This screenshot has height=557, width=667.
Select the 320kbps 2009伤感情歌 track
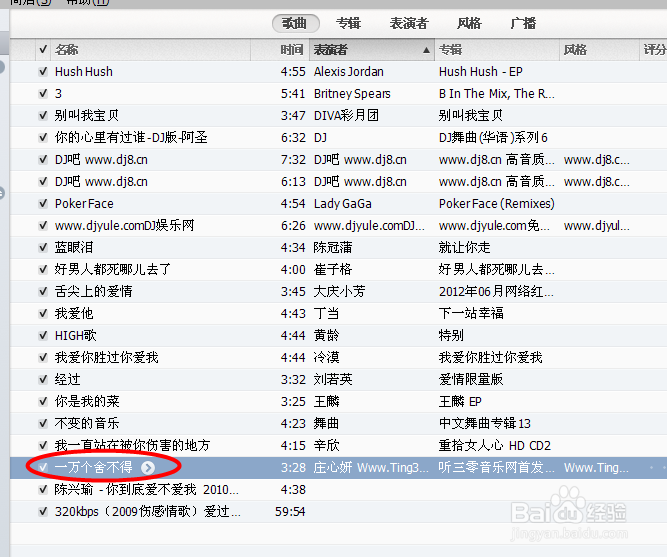[148, 511]
